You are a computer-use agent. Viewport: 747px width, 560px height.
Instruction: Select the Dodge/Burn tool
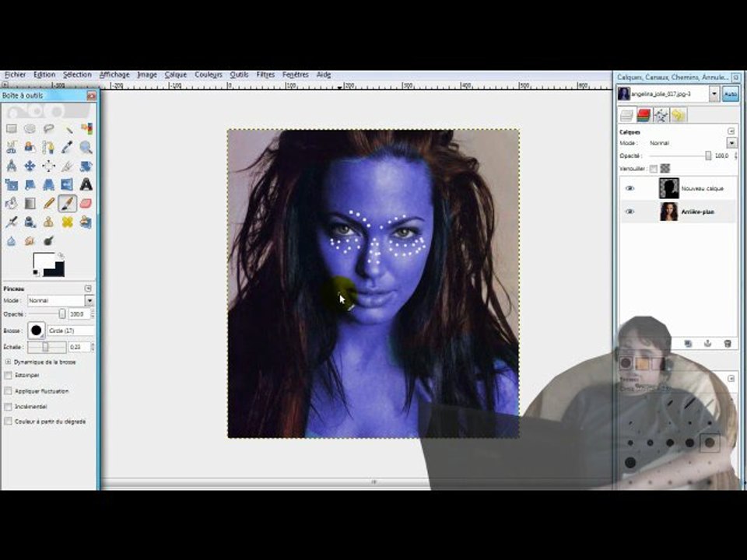[x=48, y=241]
